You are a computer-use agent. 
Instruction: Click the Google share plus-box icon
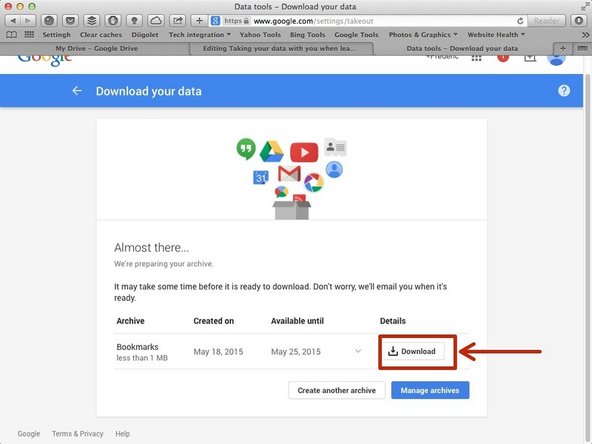pos(530,58)
